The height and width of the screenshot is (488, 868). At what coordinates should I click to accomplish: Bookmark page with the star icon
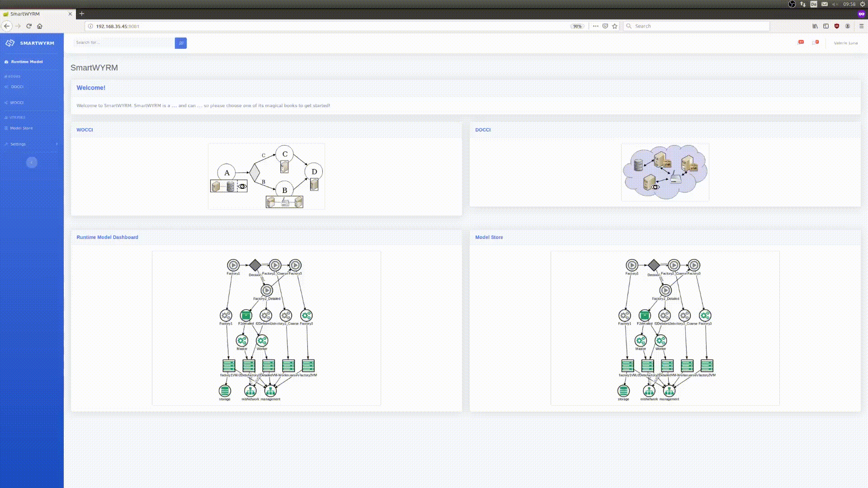(614, 26)
